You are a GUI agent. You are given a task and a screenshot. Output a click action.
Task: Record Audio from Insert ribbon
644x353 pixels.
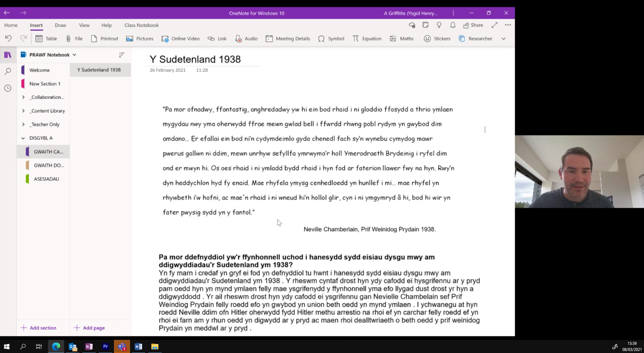click(x=246, y=39)
